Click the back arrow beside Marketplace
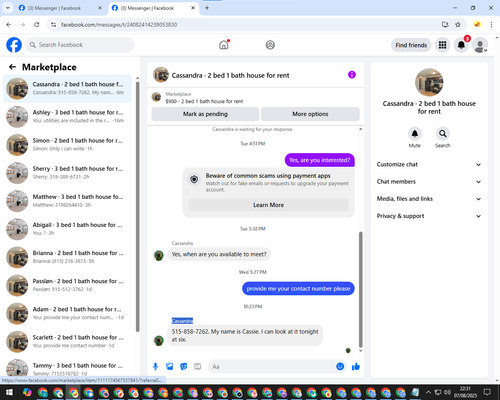Viewport: 500px width, 400px height. click(12, 67)
